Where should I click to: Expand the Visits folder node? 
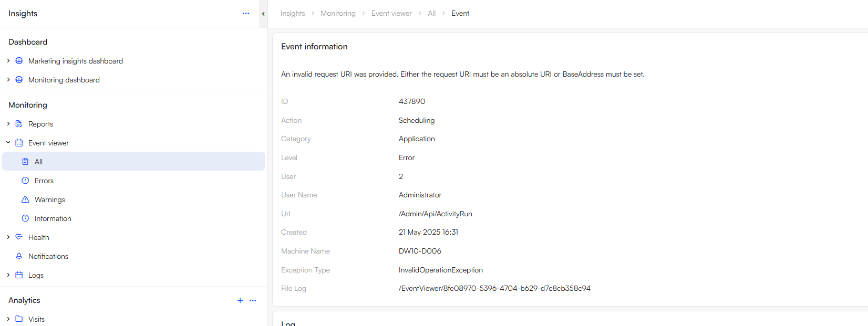(8, 319)
